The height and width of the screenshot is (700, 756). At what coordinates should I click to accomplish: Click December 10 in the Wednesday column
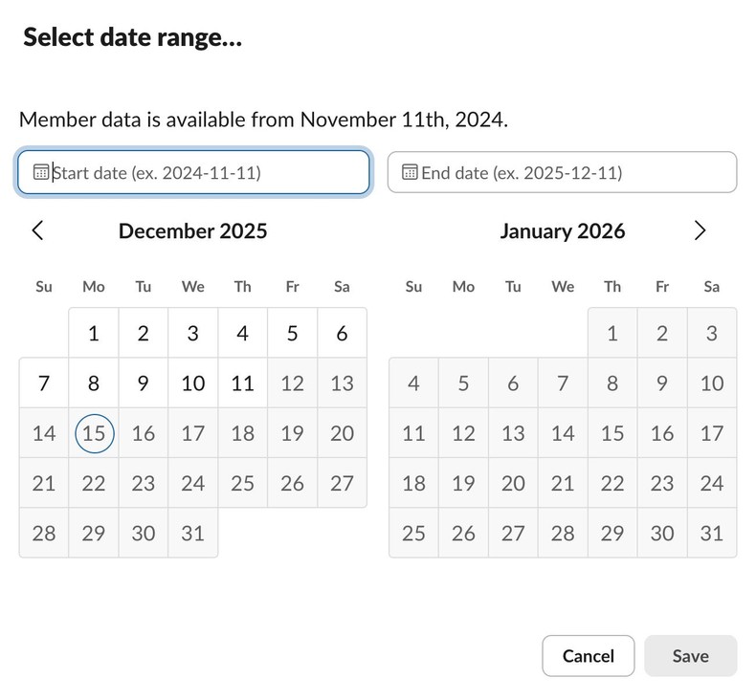pyautogui.click(x=193, y=383)
